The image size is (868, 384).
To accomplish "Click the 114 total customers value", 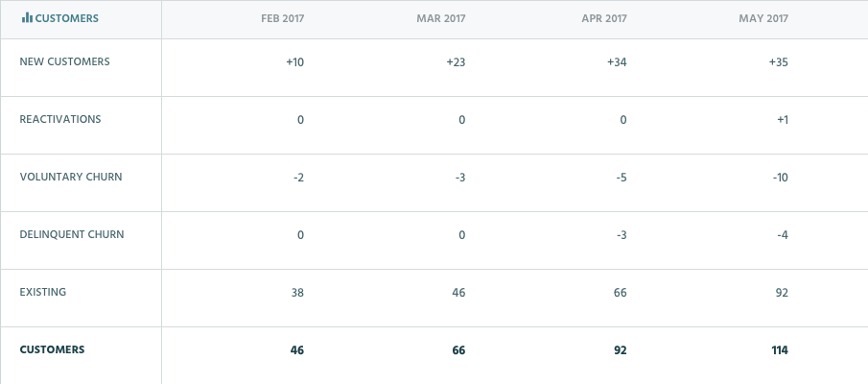I will (780, 350).
